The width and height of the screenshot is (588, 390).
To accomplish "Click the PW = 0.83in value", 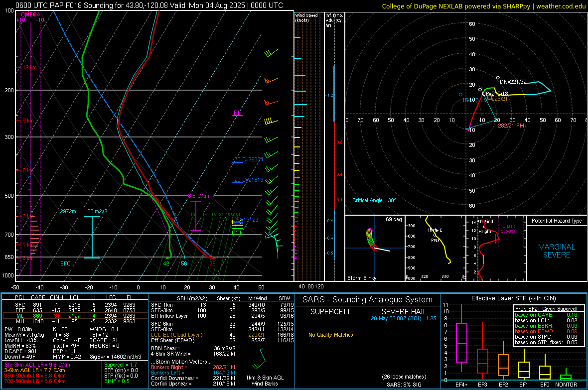I will point(18,329).
